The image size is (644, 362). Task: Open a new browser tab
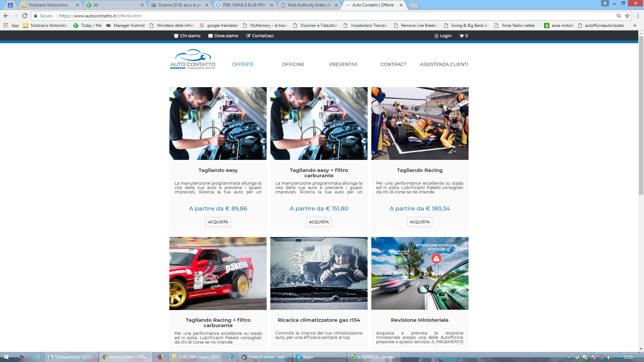[414, 5]
